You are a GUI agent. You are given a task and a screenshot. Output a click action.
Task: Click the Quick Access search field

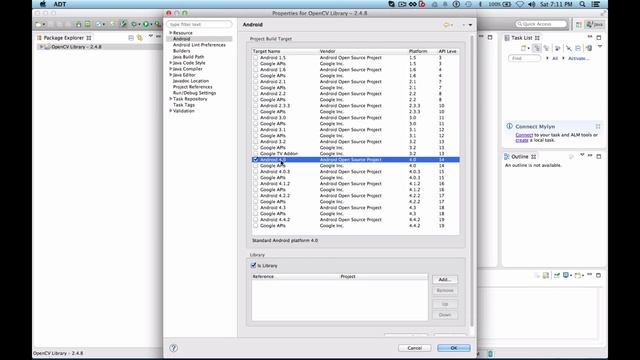(541, 24)
